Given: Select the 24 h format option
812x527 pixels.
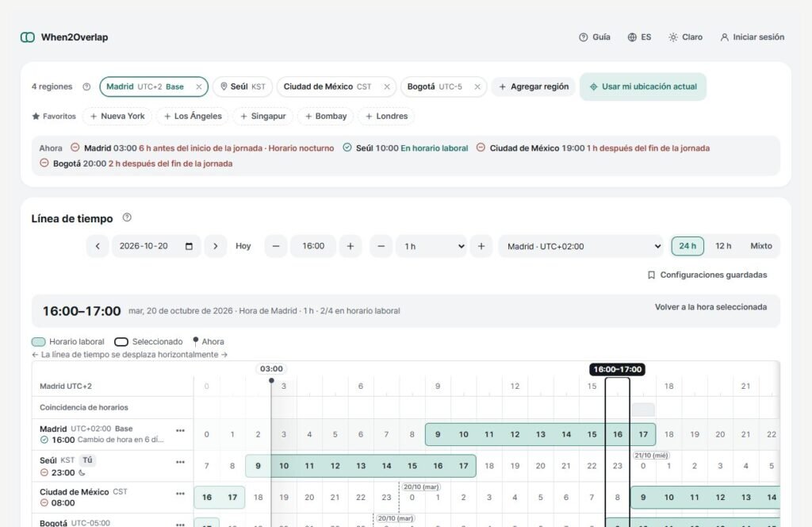Looking at the screenshot, I should 688,246.
